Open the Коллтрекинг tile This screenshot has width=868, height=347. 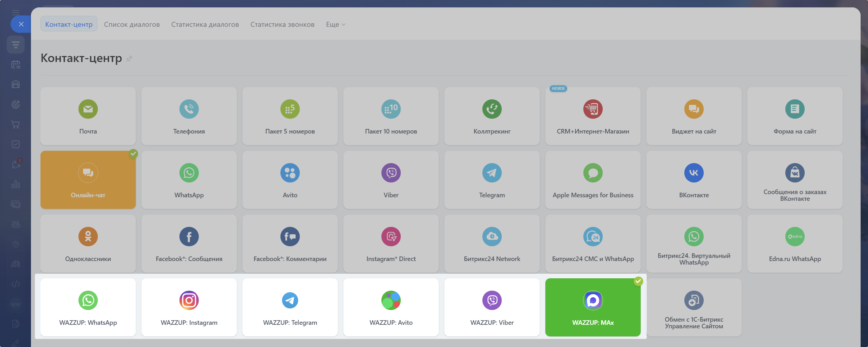(x=492, y=116)
